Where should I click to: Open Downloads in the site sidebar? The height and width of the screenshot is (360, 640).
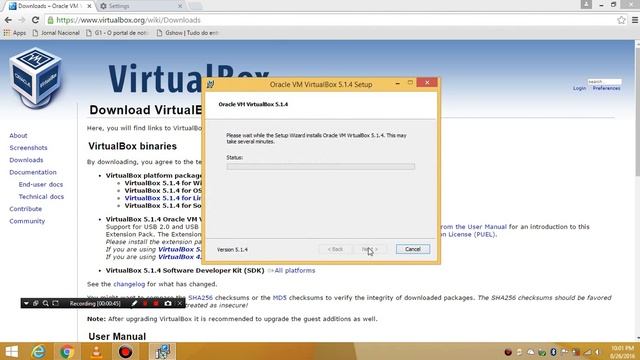click(x=26, y=160)
